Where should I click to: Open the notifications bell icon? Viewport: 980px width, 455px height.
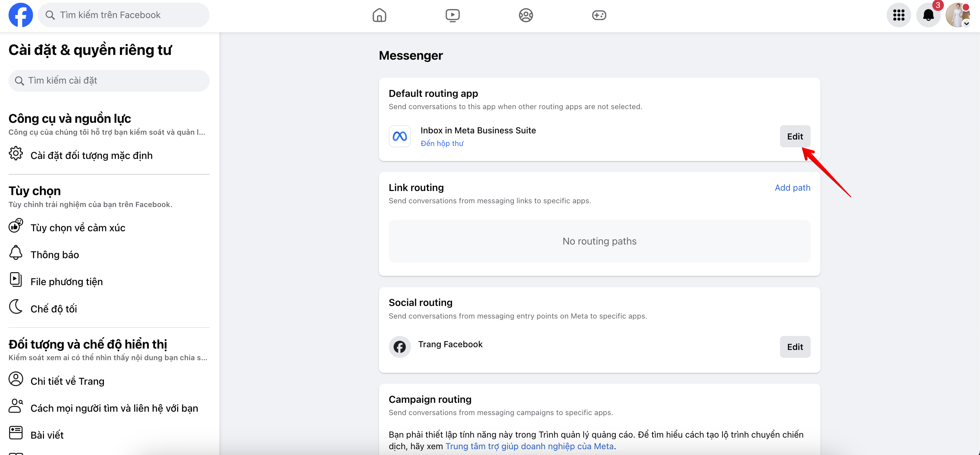[928, 15]
